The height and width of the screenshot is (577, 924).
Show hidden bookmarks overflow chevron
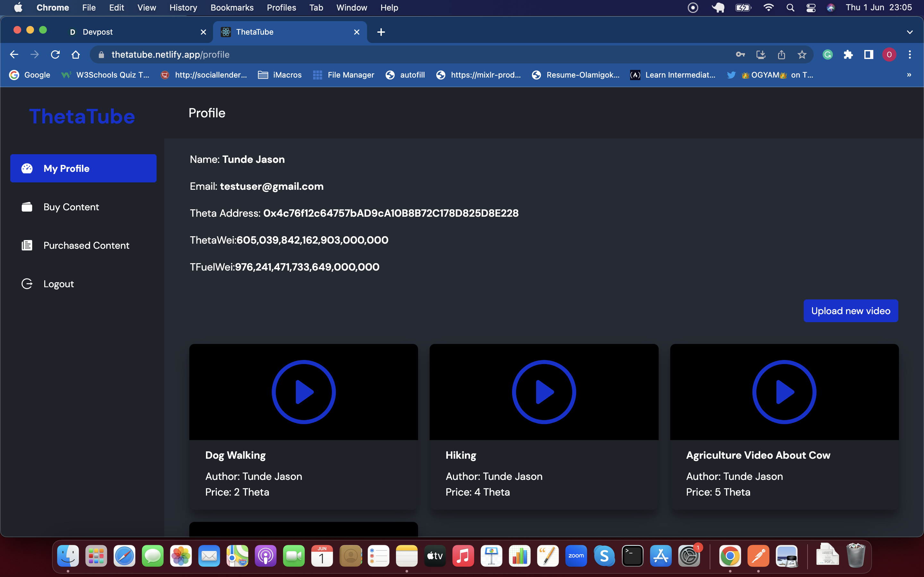[909, 75]
